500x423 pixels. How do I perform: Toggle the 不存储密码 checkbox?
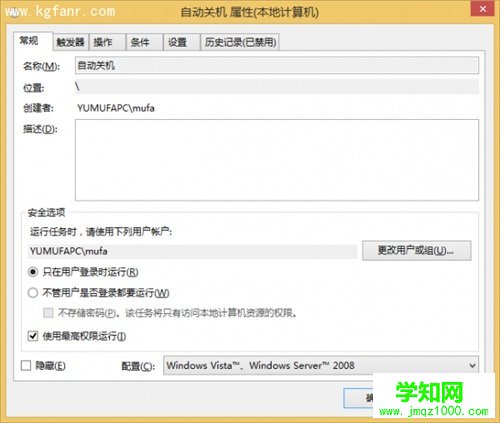[48, 313]
